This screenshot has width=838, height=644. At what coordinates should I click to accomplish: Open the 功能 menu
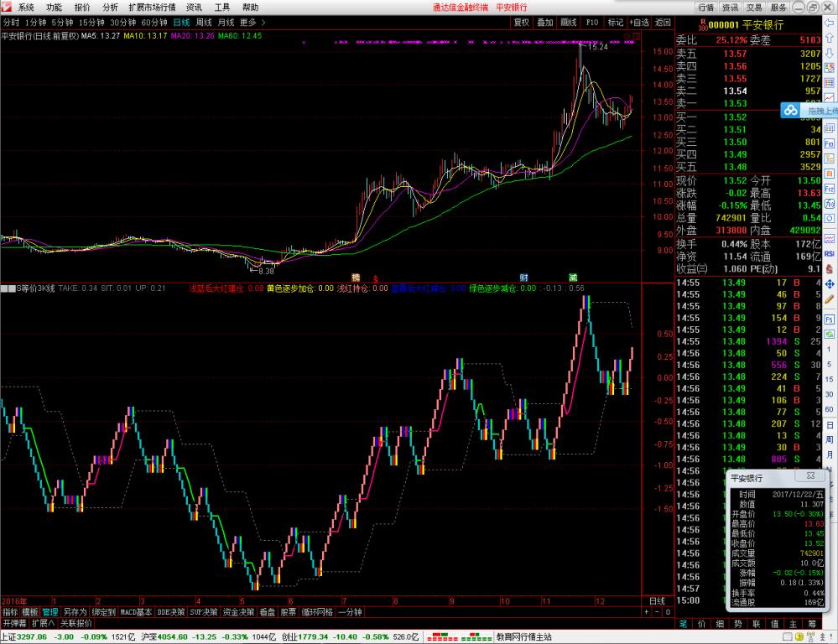tap(54, 7)
